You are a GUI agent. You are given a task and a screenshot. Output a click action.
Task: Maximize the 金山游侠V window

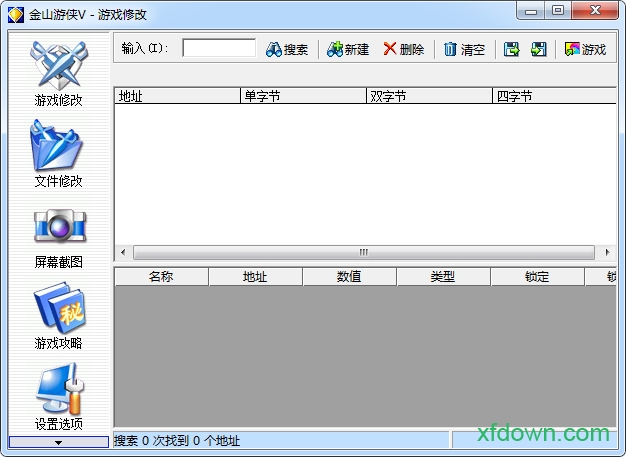(558, 11)
